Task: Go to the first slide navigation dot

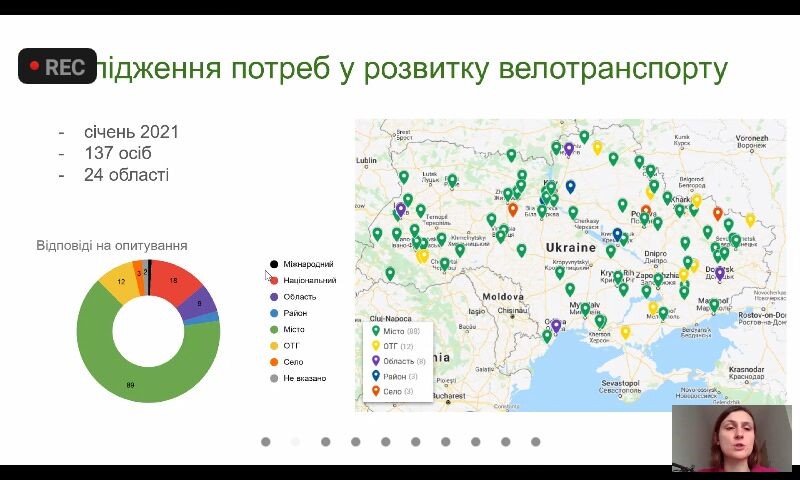Action: 266,442
